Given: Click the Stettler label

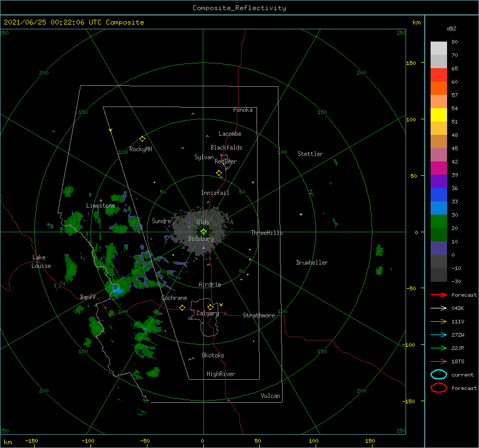Looking at the screenshot, I should [x=310, y=154].
